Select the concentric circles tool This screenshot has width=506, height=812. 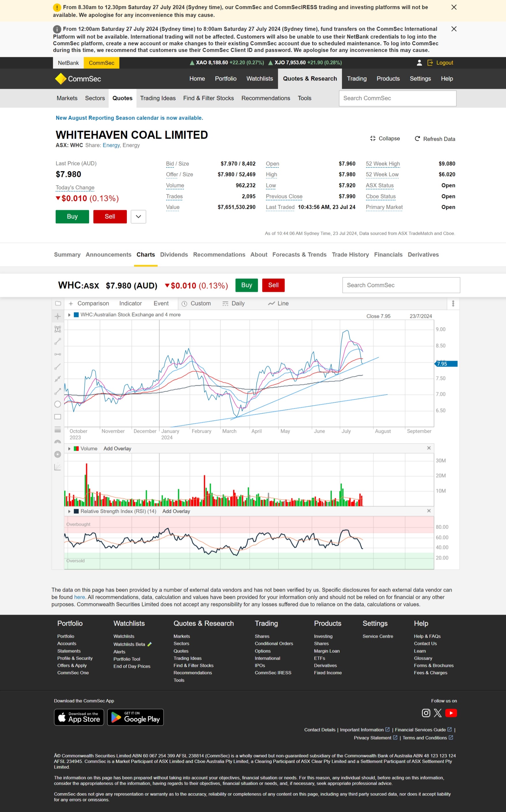tap(58, 454)
